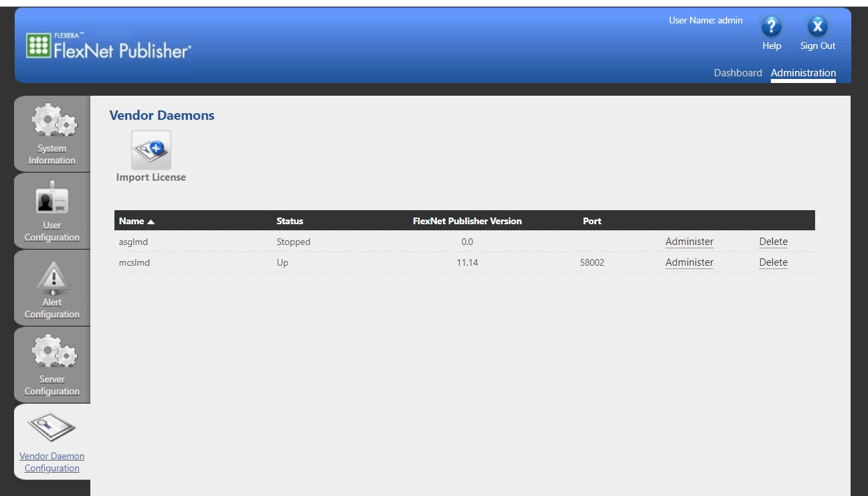The image size is (868, 496).
Task: Administer the mcslmd vendor daemon
Action: tap(689, 262)
